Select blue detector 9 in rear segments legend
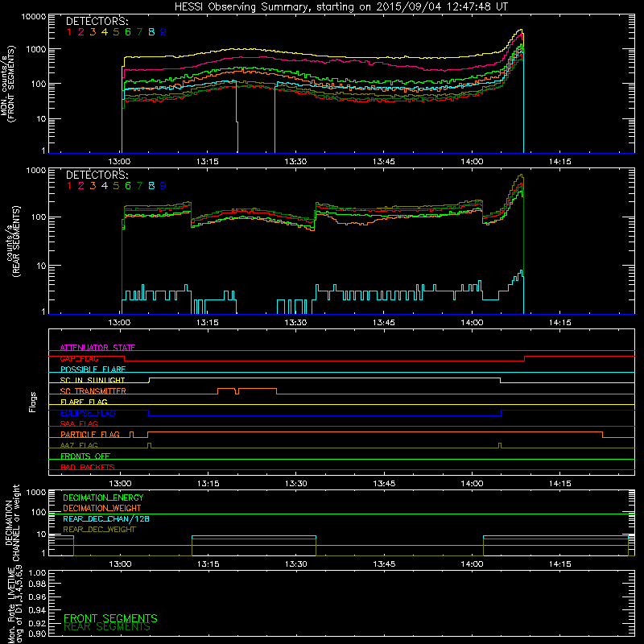This screenshot has width=644, height=644. click(163, 186)
